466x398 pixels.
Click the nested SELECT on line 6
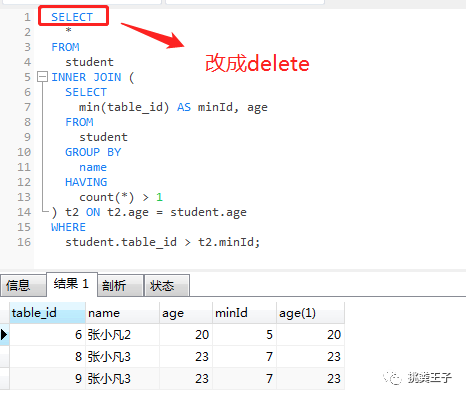[86, 92]
